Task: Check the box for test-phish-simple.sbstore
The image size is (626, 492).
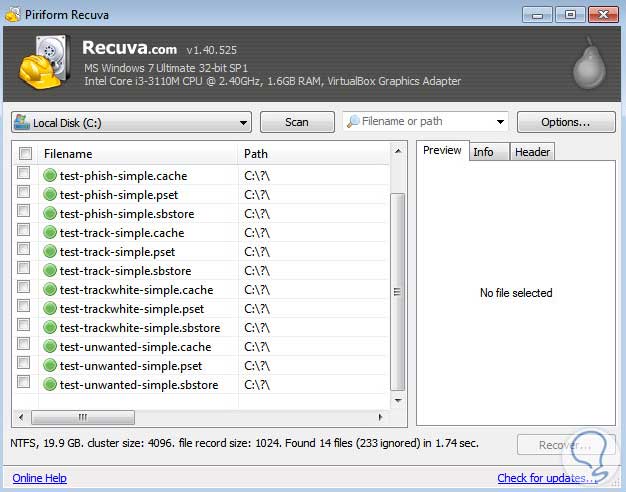Action: tap(24, 210)
